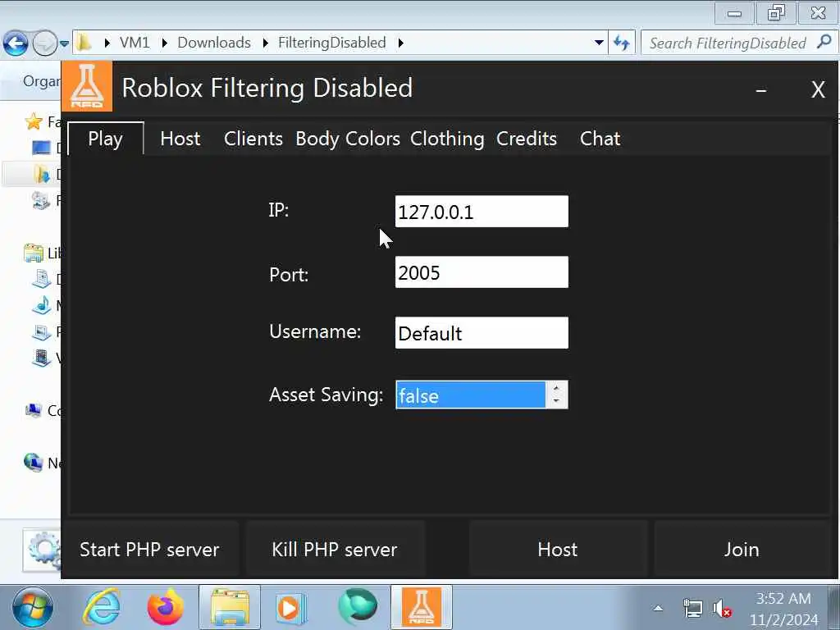
Task: Open the Clients tab
Action: tap(253, 139)
